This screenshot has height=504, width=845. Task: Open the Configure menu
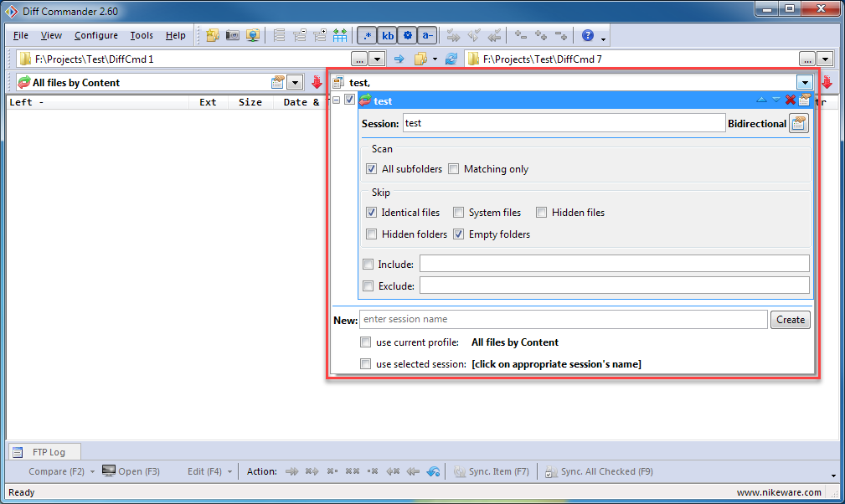(x=95, y=35)
